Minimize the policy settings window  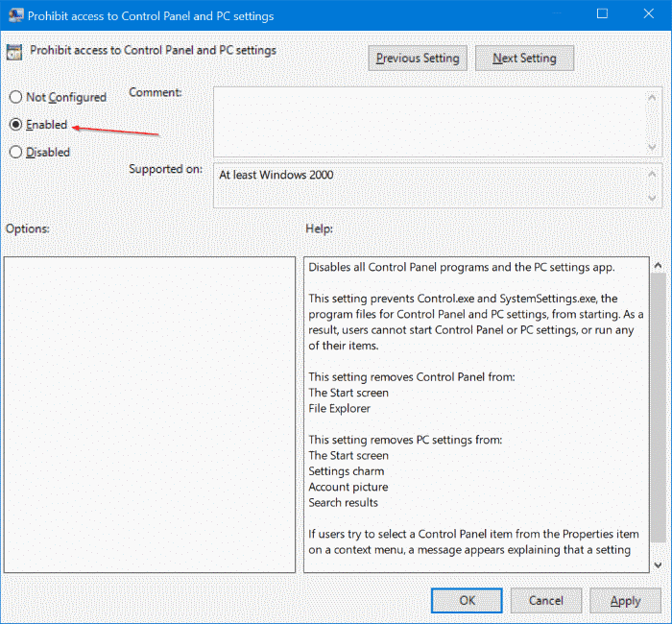coord(558,15)
